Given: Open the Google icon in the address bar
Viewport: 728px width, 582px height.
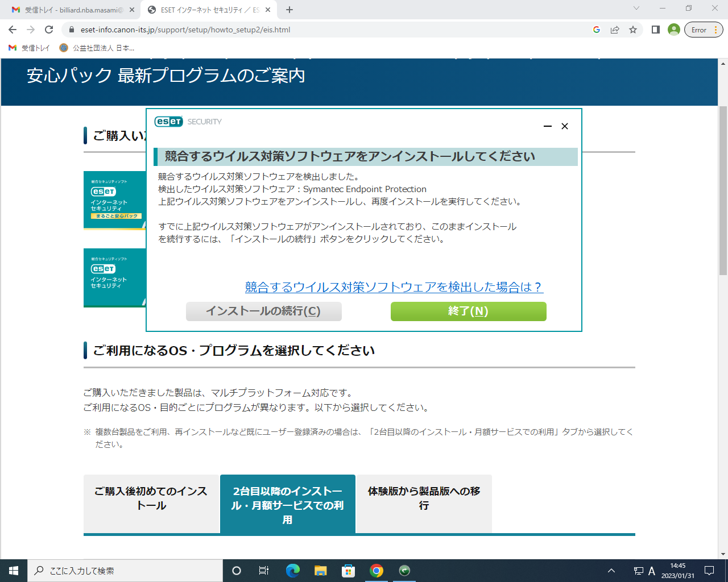Looking at the screenshot, I should (x=597, y=30).
